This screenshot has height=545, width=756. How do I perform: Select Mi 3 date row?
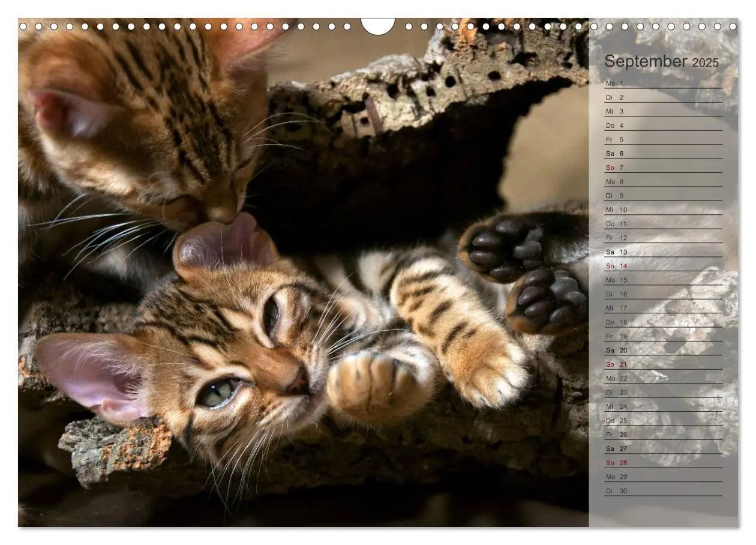[663, 111]
